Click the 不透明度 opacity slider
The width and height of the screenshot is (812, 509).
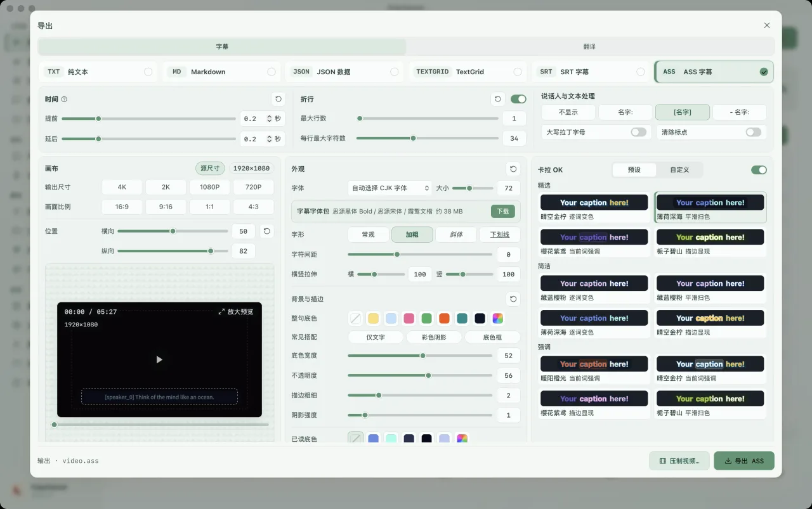pos(420,375)
